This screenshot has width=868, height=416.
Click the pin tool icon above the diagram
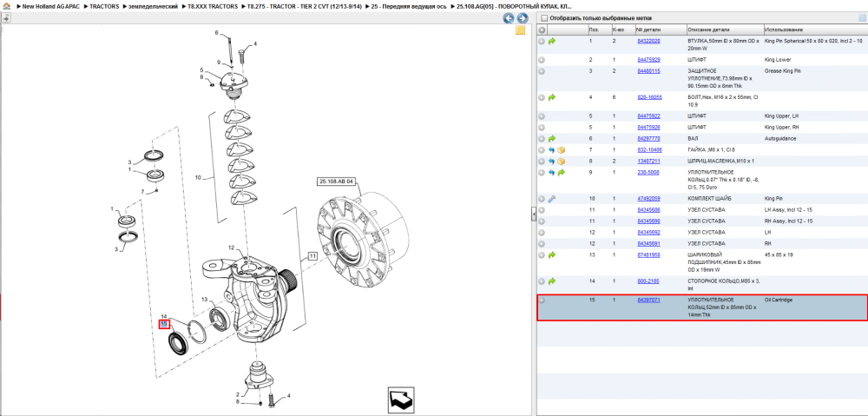click(7, 17)
